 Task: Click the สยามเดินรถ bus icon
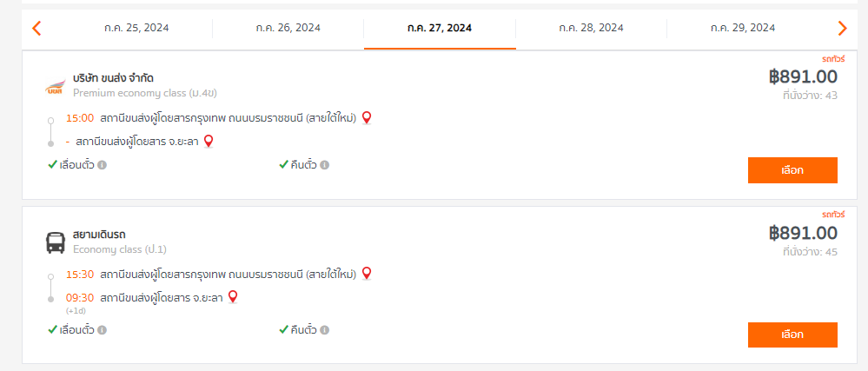(56, 242)
